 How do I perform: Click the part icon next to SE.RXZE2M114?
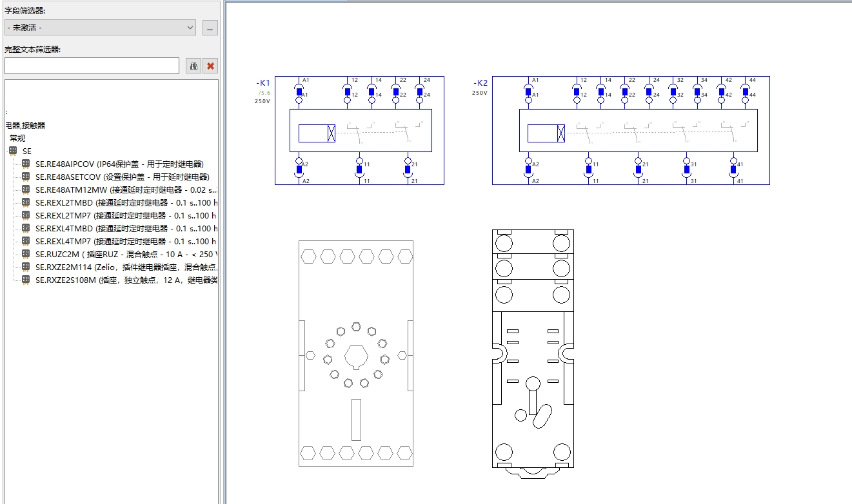[x=26, y=267]
